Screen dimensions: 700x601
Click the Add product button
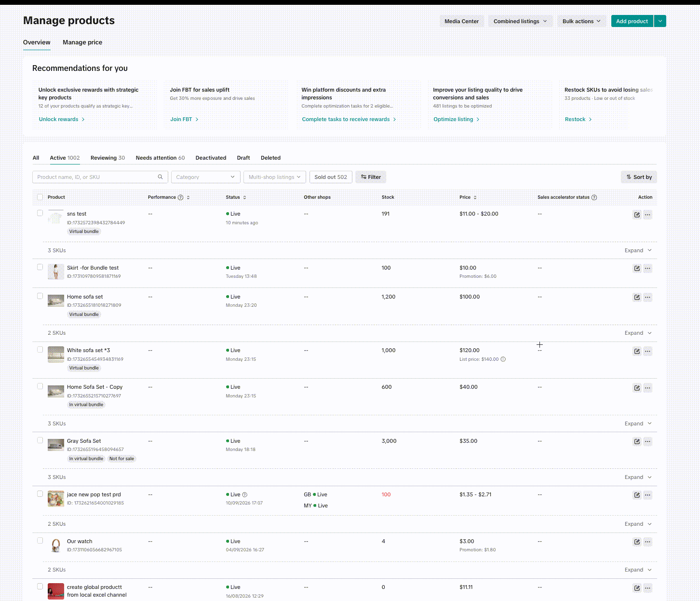tap(632, 21)
